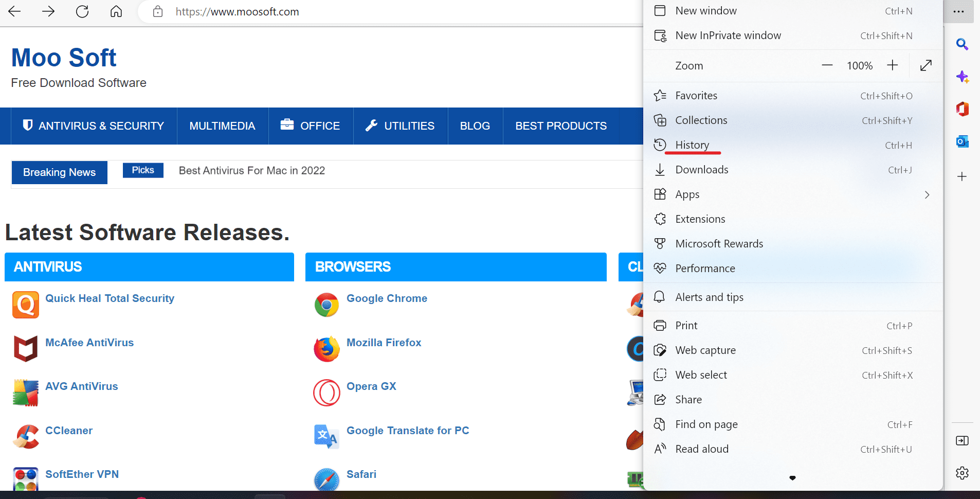
Task: Open the Discover sparkle icon in sidebar
Action: coord(962,77)
